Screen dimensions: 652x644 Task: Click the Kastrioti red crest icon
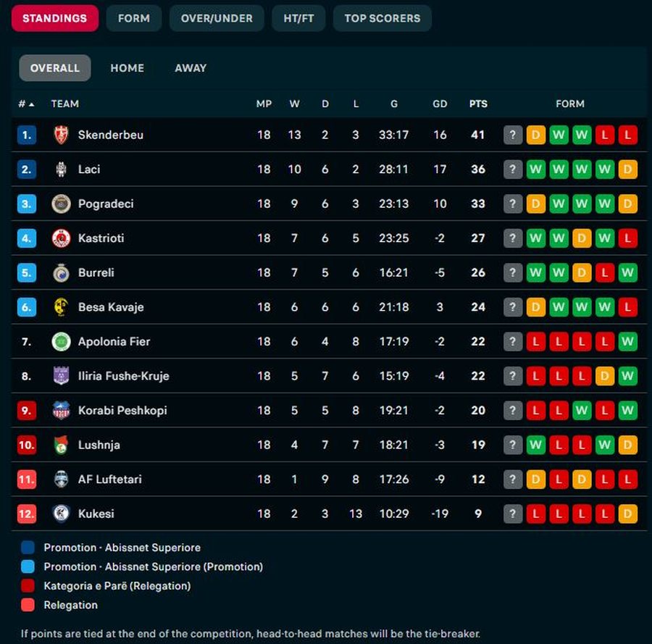point(61,238)
